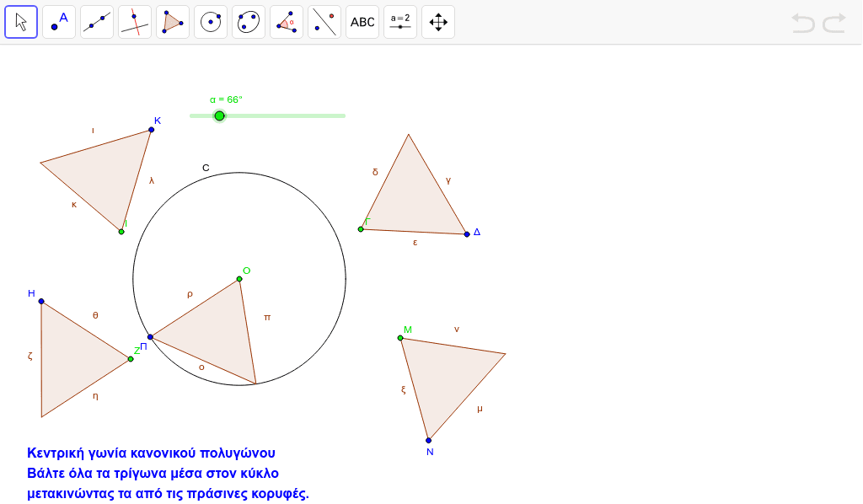
Task: Click blue vertex H of left triangle
Action: click(x=41, y=302)
